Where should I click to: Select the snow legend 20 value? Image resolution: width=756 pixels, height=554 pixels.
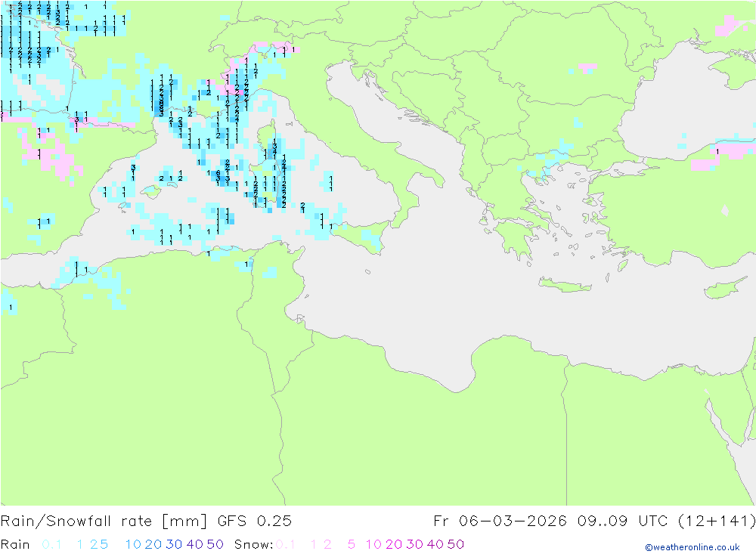(x=394, y=544)
